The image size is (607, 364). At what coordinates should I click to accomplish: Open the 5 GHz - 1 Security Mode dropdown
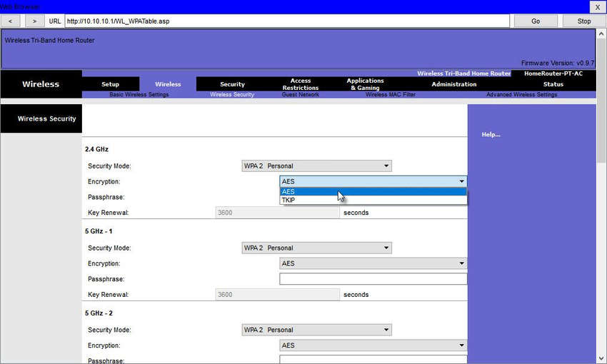[316, 248]
